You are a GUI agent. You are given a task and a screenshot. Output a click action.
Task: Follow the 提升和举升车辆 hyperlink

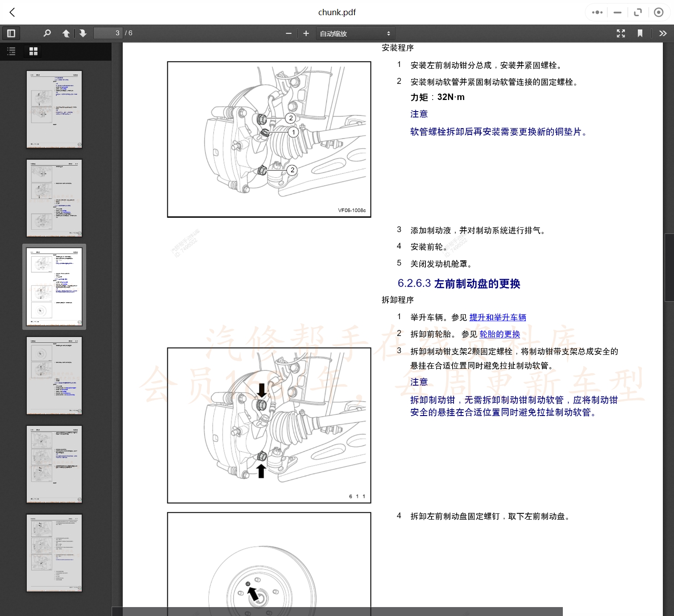point(498,317)
